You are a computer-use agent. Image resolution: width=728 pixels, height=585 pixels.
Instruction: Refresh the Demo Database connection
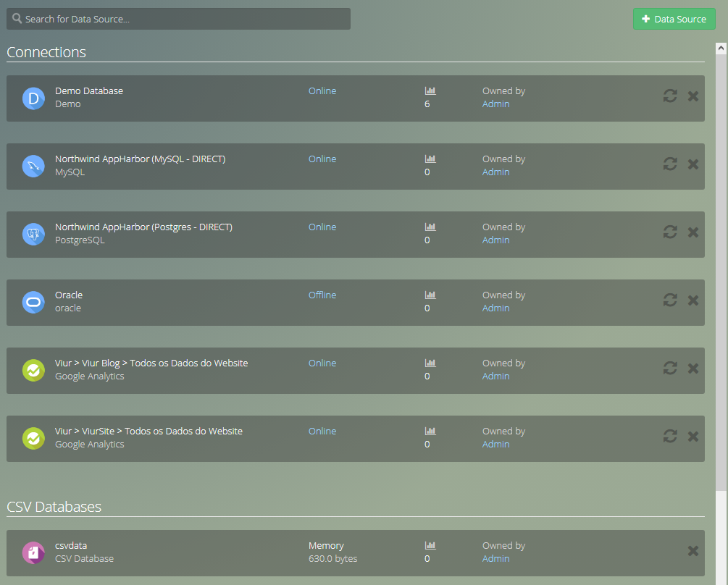coord(670,96)
